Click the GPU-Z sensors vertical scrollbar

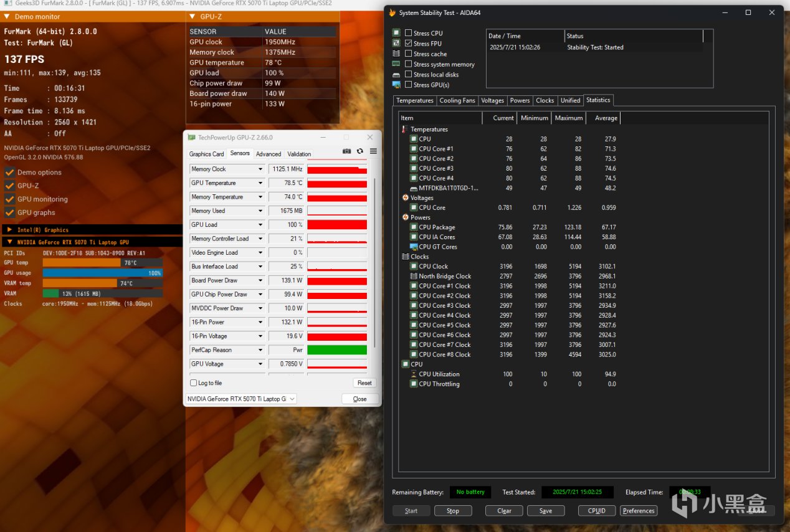pos(374,263)
